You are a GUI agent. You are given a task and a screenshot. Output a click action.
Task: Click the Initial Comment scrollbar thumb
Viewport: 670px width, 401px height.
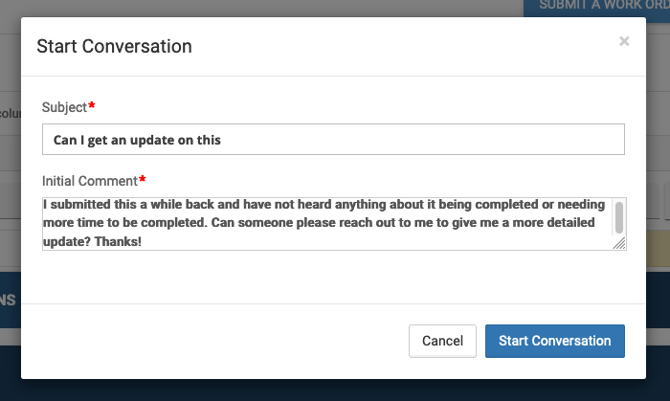(x=619, y=216)
